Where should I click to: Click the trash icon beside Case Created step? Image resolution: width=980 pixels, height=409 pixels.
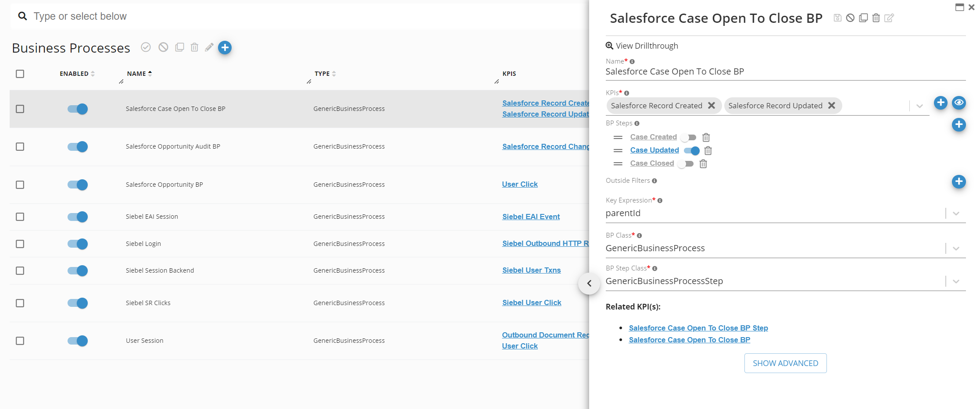coord(706,137)
